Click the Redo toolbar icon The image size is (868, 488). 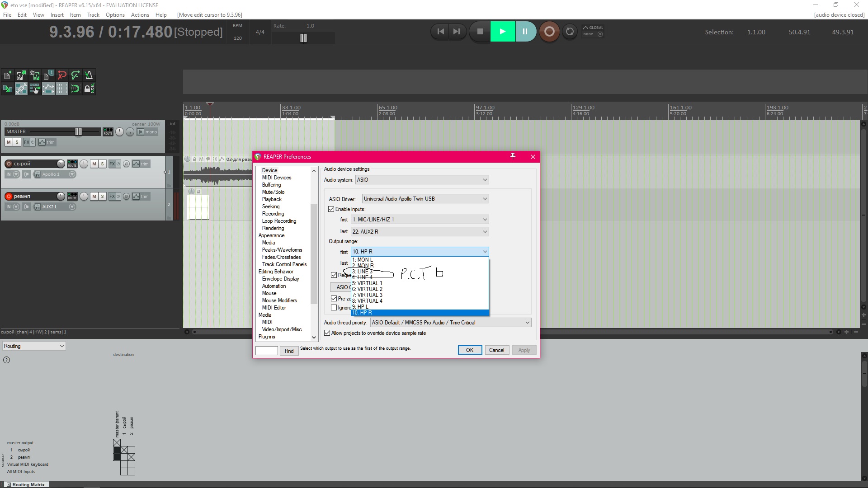tap(75, 75)
